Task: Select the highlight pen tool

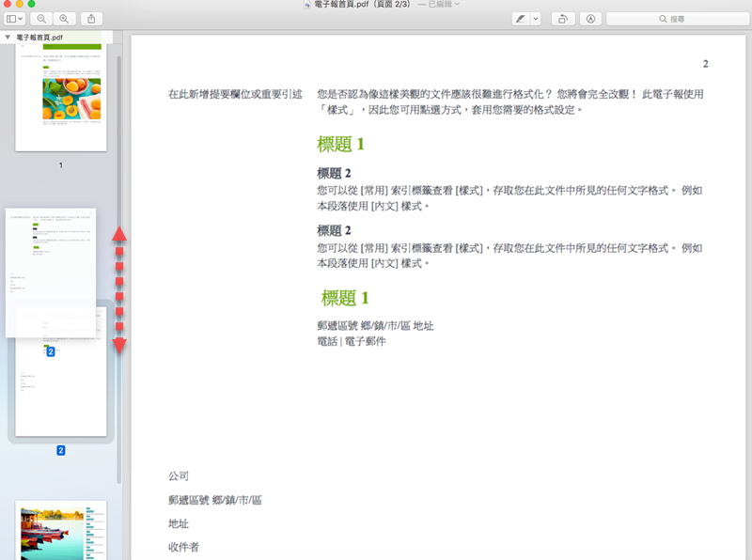Action: tap(520, 19)
